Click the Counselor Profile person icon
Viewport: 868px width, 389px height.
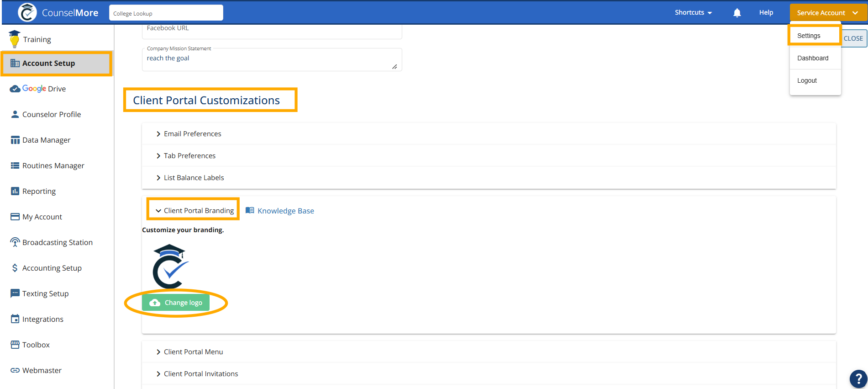coord(15,114)
